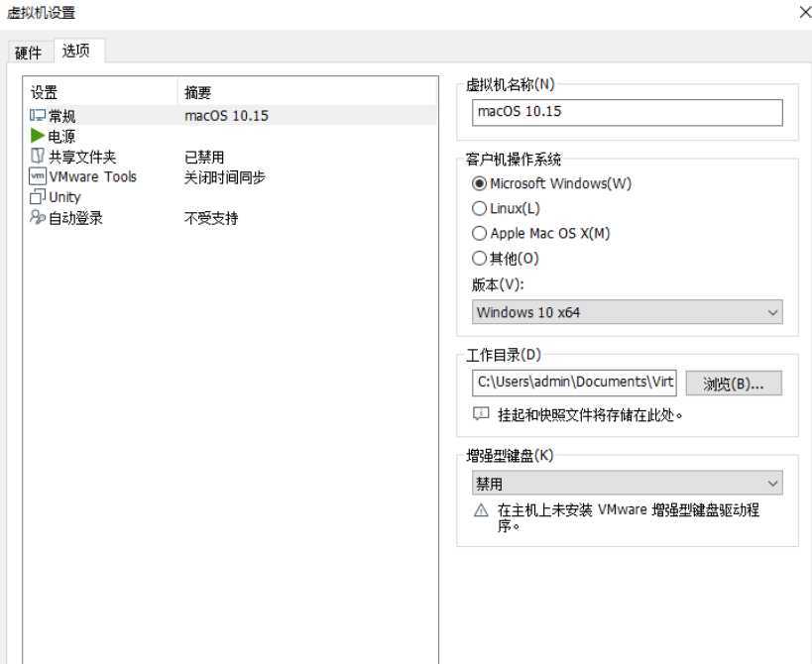Select the 常规 settings row
Viewport: 812px width, 664px height.
tap(231, 115)
